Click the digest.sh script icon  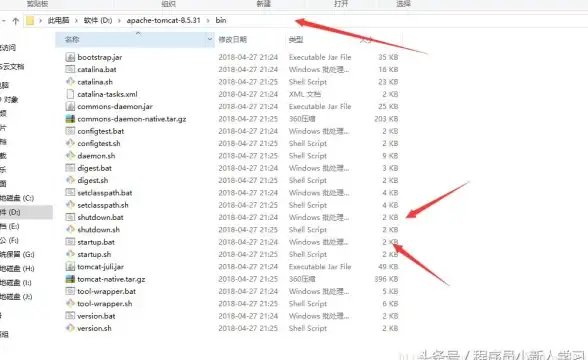click(x=70, y=180)
